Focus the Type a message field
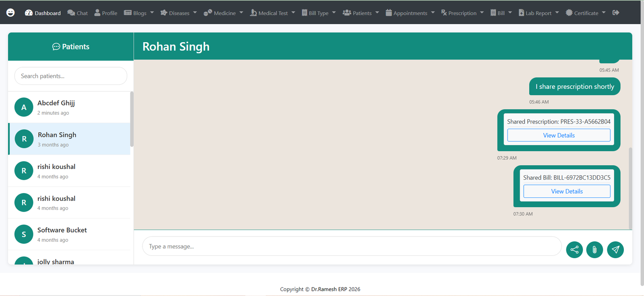Image resolution: width=644 pixels, height=296 pixels. click(352, 246)
